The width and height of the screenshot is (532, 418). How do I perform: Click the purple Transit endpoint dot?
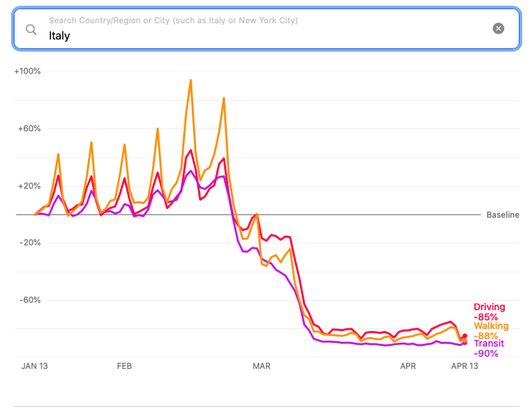pyautogui.click(x=465, y=343)
